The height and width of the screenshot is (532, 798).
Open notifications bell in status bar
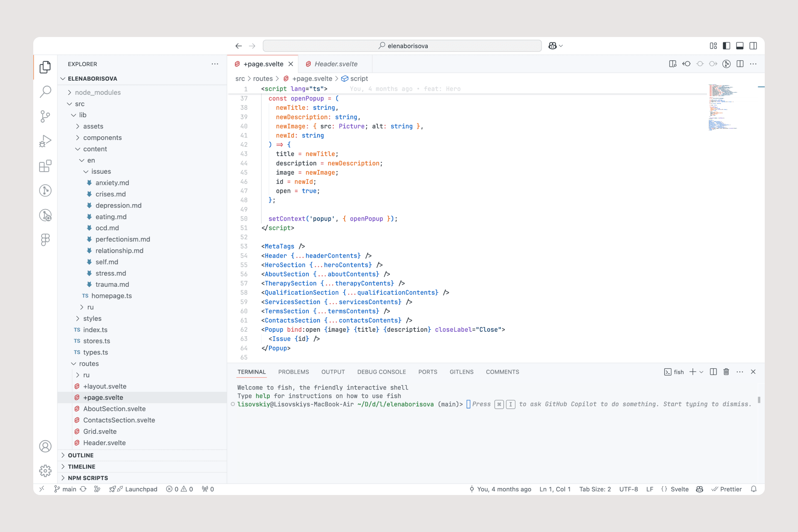[754, 489]
